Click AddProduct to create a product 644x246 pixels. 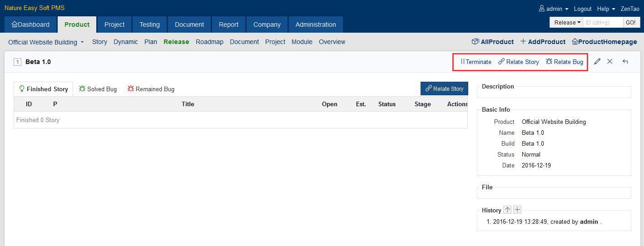tap(543, 42)
